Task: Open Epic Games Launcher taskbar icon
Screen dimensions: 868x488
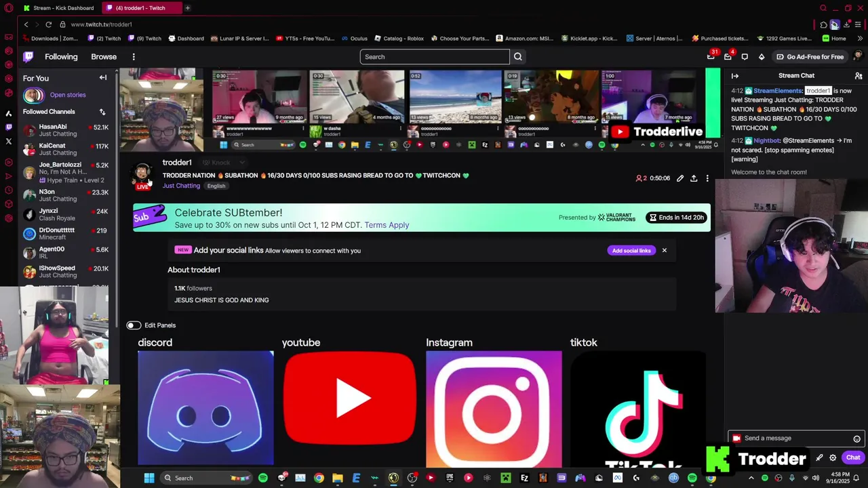Action: coord(450,478)
